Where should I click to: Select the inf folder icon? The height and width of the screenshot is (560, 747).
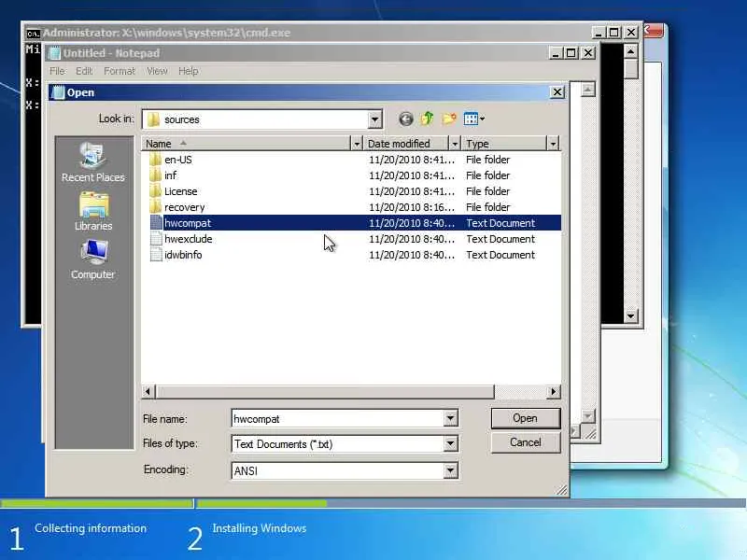coord(155,175)
